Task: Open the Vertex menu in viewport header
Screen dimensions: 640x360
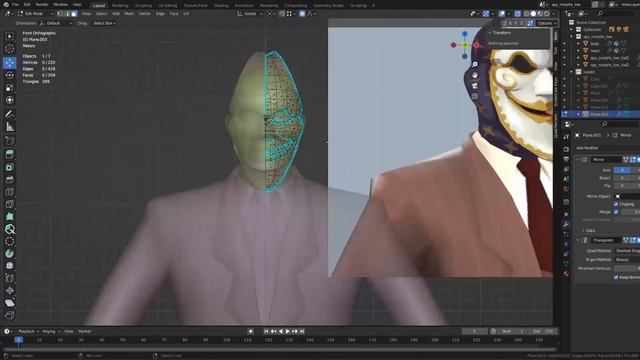Action: click(144, 13)
